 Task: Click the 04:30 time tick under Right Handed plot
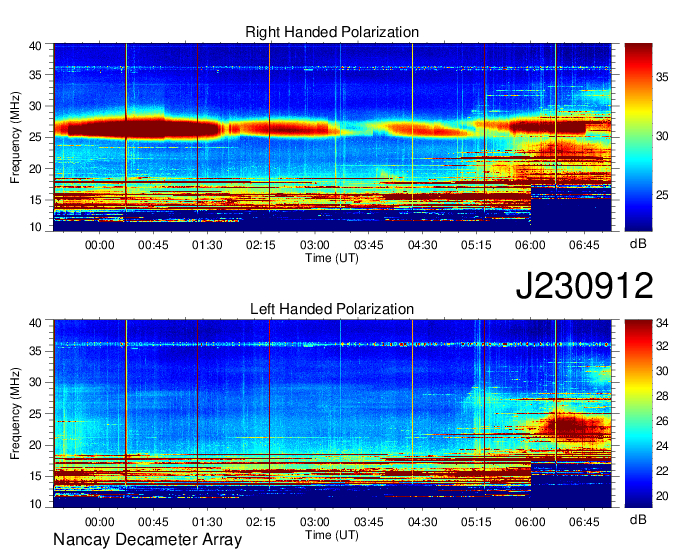point(422,245)
